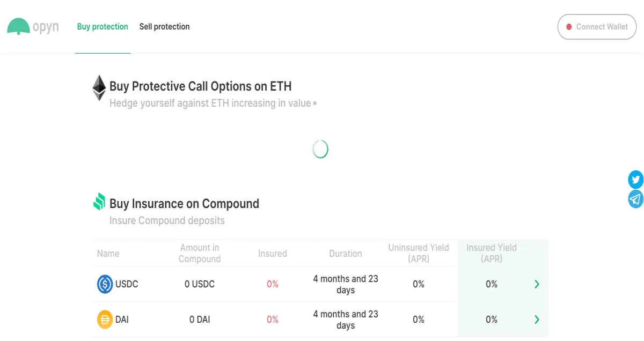Click the Connect Wallet button
Viewport: 644px width, 341px height.
[597, 27]
